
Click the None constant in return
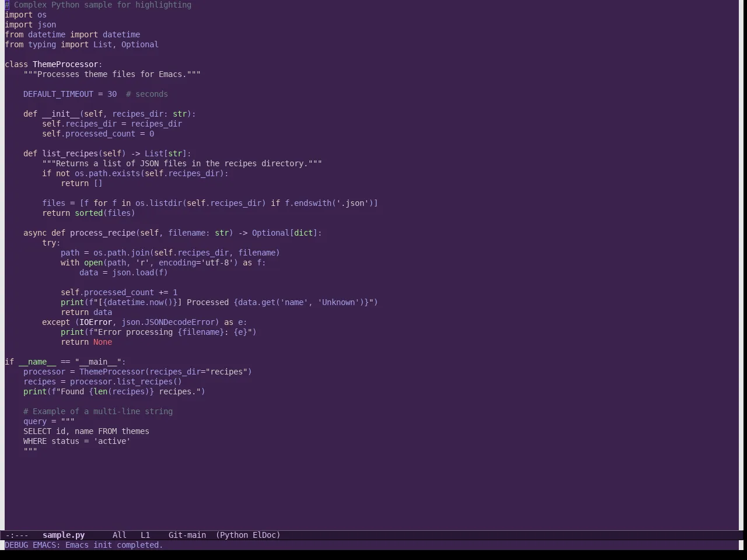tap(103, 342)
